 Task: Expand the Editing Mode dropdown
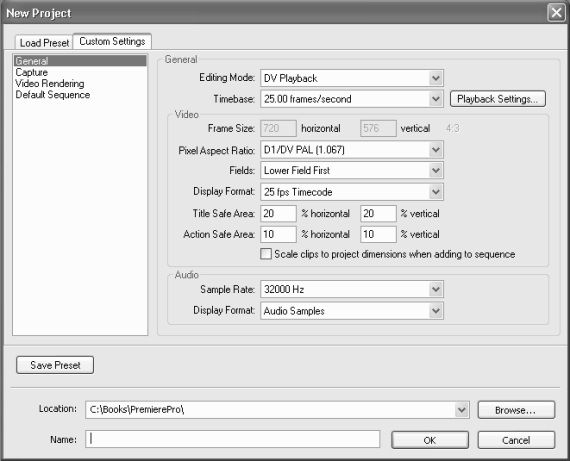[x=352, y=78]
